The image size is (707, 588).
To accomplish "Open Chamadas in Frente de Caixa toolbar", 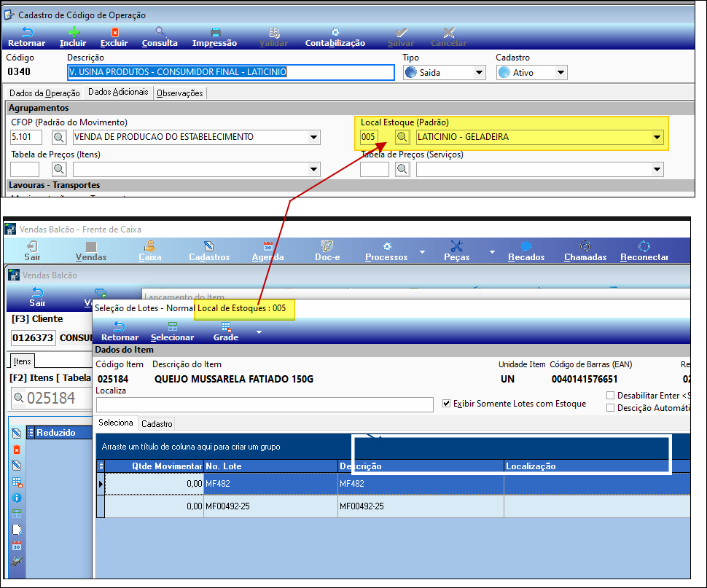I will click(585, 247).
